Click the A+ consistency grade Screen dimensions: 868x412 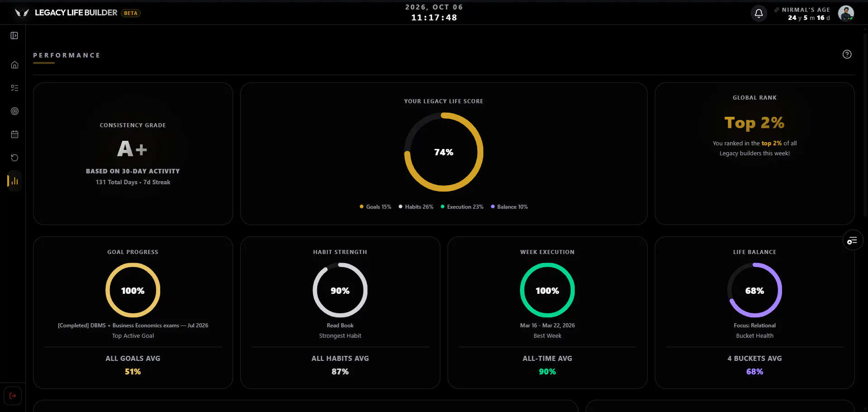[132, 149]
